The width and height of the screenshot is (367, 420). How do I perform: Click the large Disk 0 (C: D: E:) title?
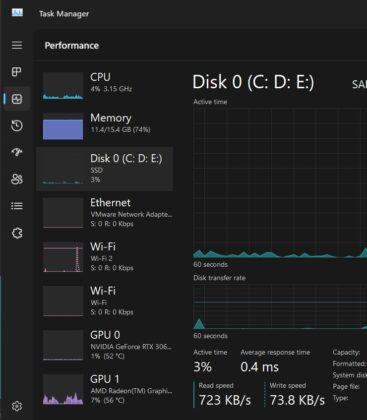tap(253, 82)
